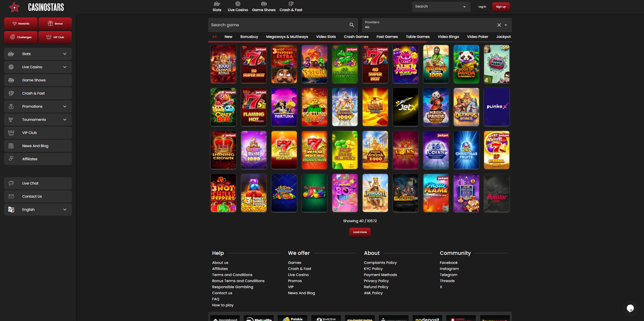Select the Table Games tab
644x321 pixels.
click(418, 37)
